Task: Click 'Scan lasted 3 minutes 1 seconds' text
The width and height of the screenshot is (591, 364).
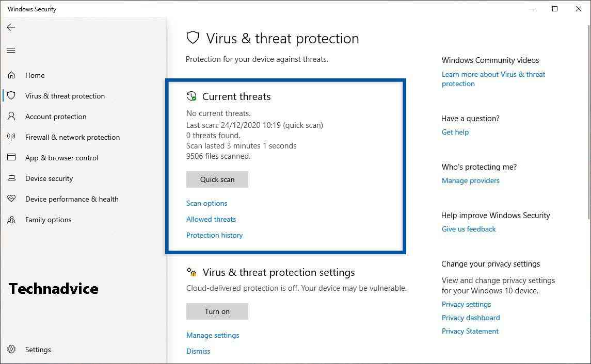Action: (241, 146)
